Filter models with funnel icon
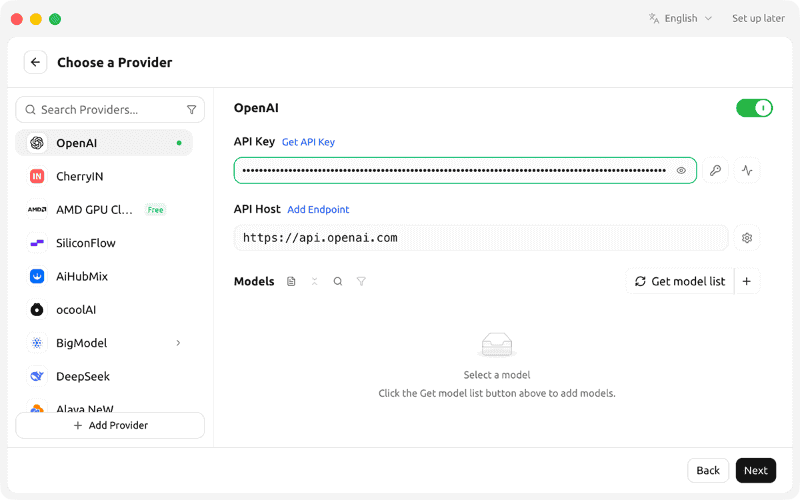Viewport: 800px width, 500px height. [x=361, y=282]
